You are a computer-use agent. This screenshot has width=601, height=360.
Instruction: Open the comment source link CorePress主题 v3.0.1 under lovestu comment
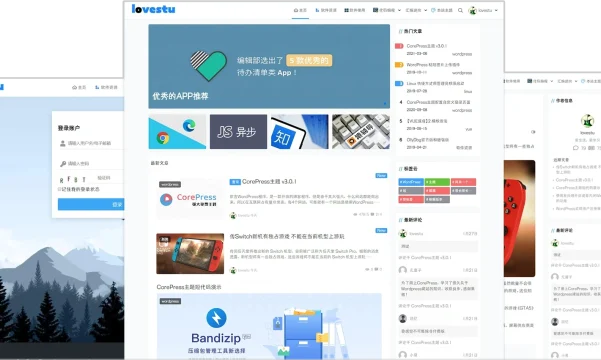431,258
